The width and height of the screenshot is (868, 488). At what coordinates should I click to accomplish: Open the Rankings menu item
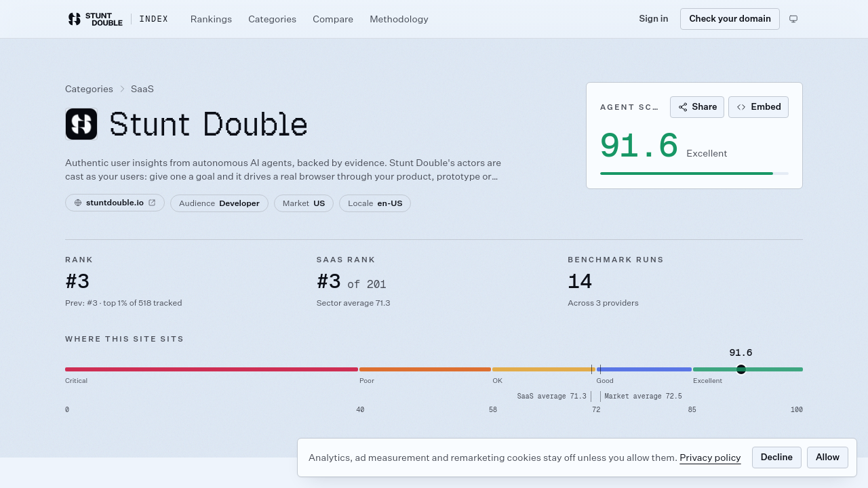point(211,19)
